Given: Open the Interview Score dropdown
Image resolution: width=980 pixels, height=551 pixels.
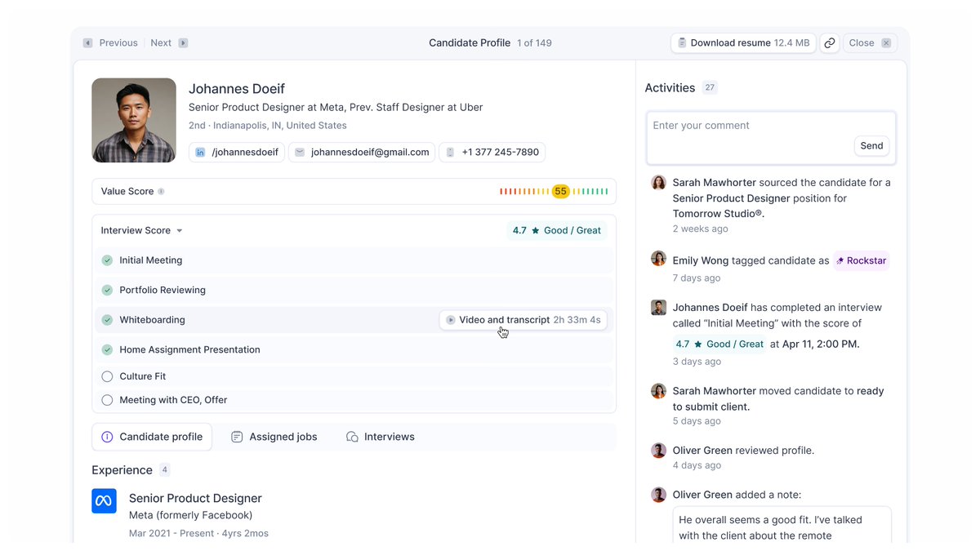Looking at the screenshot, I should [x=180, y=230].
